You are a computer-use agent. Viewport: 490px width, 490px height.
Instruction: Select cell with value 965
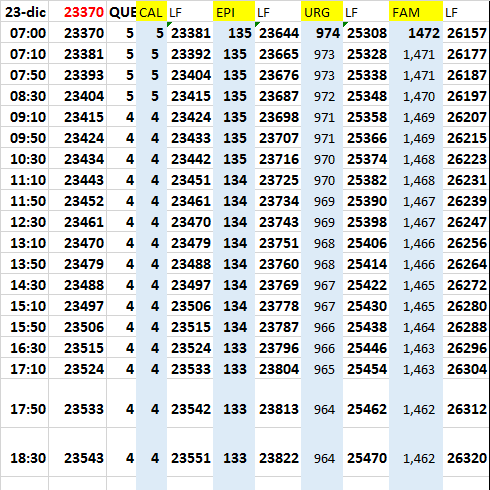[322, 369]
